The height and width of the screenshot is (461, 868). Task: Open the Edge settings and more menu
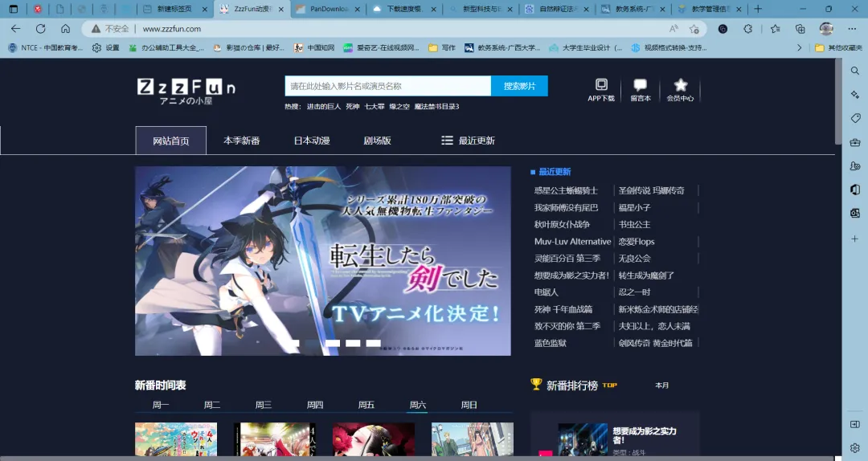(851, 29)
